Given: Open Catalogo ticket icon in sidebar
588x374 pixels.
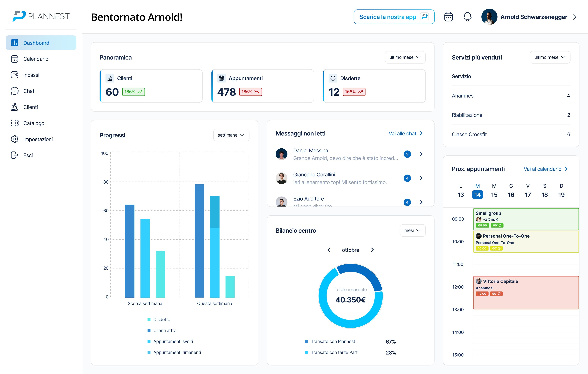Looking at the screenshot, I should point(15,123).
